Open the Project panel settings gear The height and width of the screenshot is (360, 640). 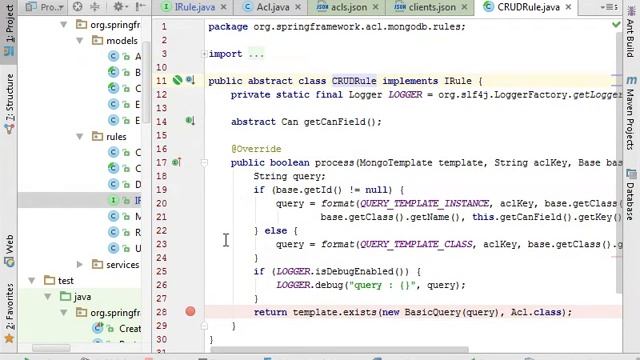(120, 7)
